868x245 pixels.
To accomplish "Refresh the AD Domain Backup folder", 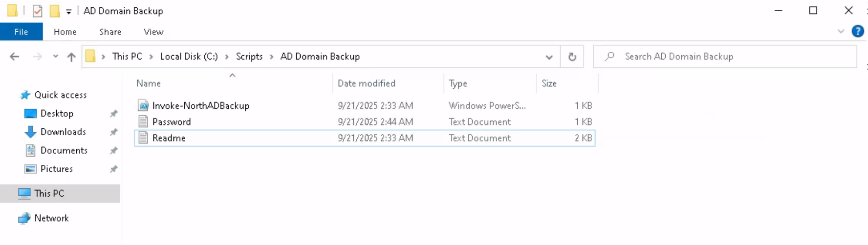I will pos(572,57).
